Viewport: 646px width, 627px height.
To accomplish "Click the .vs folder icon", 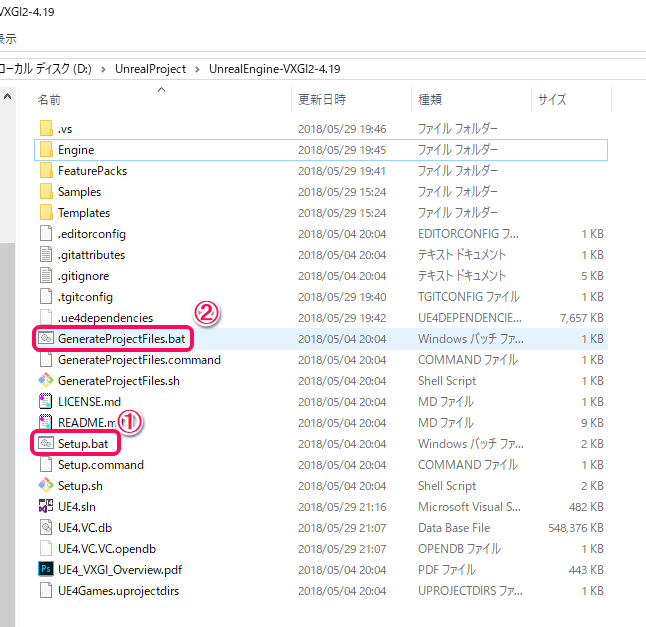I will 46,129.
